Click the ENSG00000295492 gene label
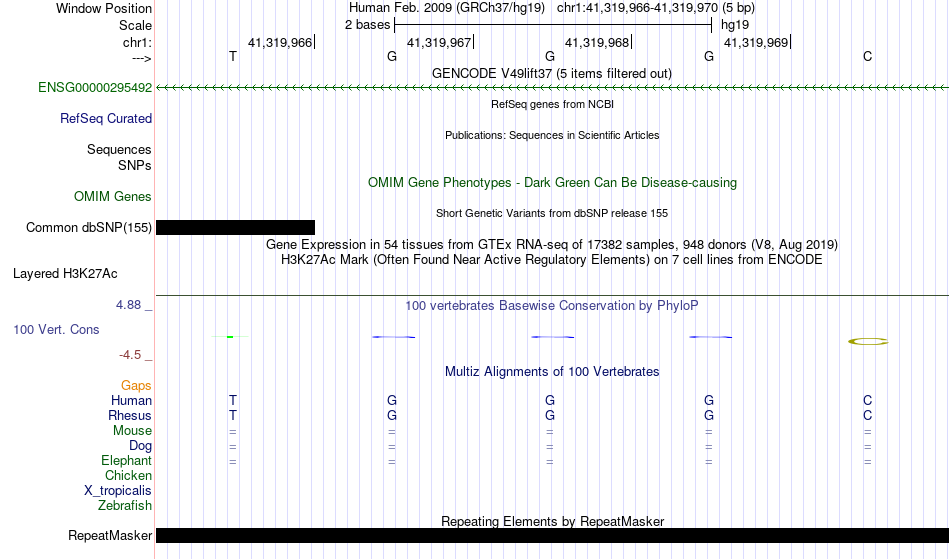The width and height of the screenshot is (950, 559). click(x=95, y=88)
